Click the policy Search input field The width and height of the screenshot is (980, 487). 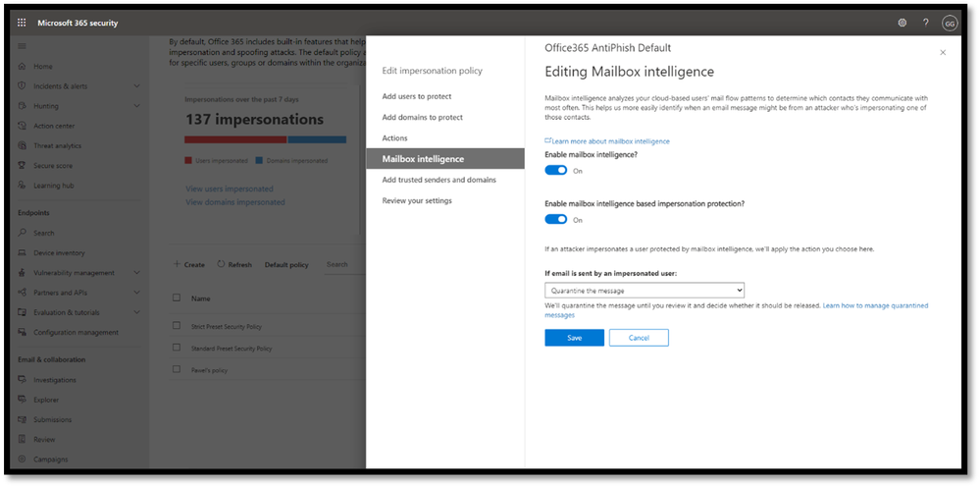(x=343, y=265)
